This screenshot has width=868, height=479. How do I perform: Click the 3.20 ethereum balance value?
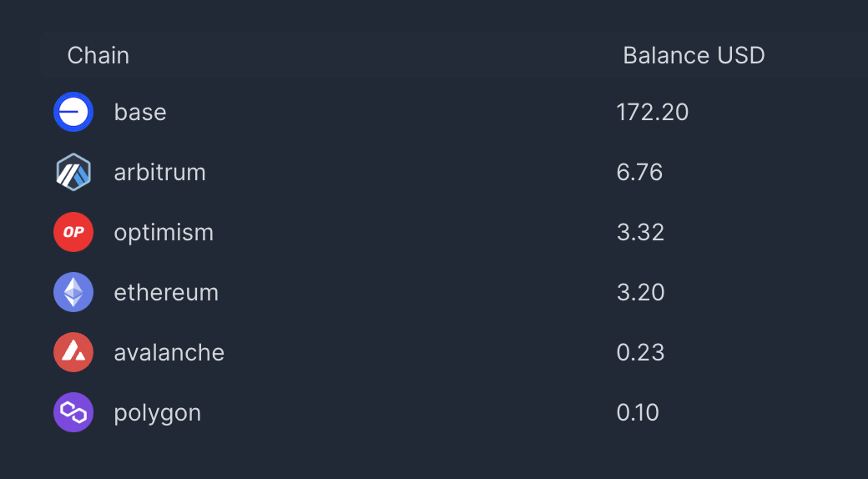(640, 292)
